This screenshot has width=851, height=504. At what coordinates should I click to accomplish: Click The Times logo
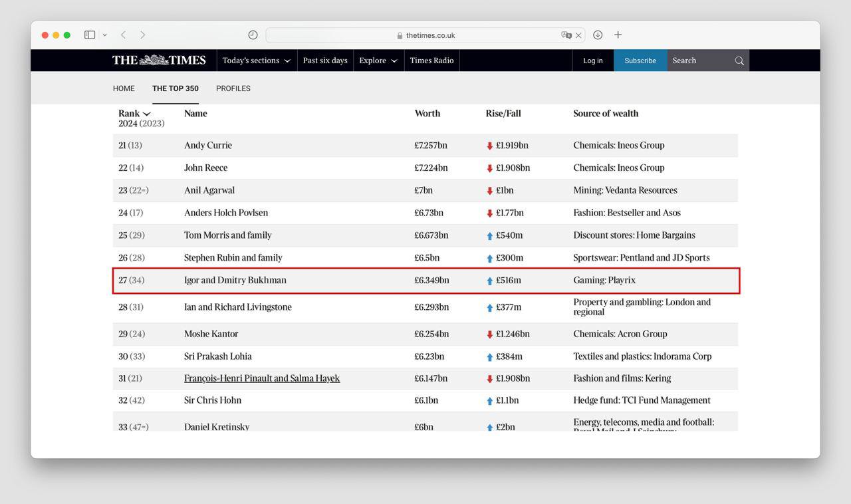[159, 61]
